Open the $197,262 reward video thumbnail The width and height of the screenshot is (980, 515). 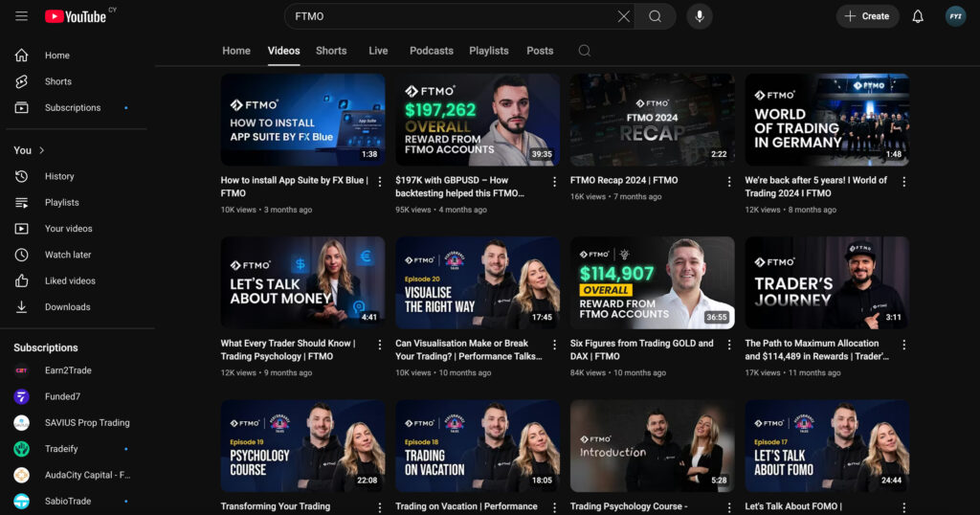pos(478,120)
